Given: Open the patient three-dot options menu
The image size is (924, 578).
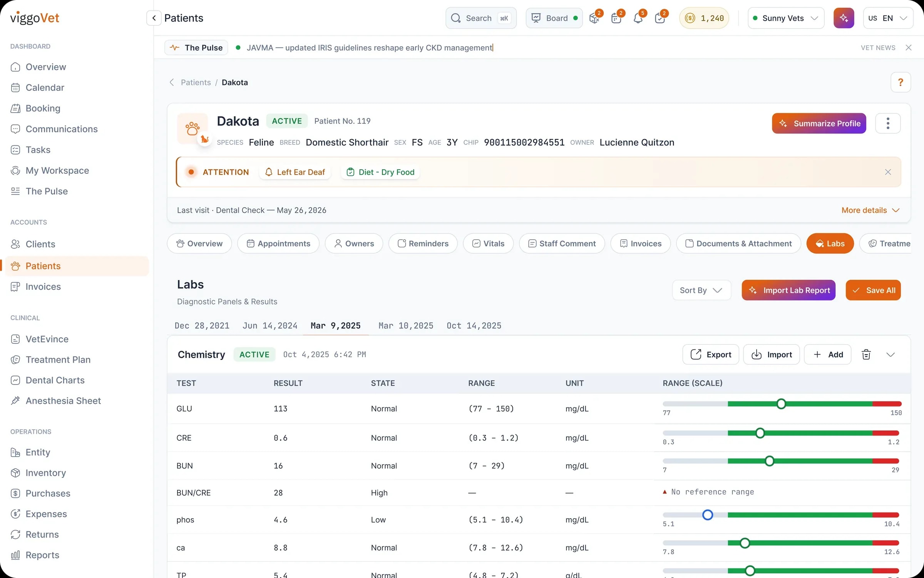Looking at the screenshot, I should [888, 123].
